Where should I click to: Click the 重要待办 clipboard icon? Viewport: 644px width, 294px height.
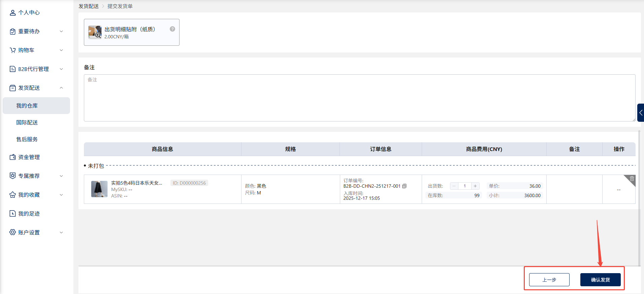coord(12,32)
